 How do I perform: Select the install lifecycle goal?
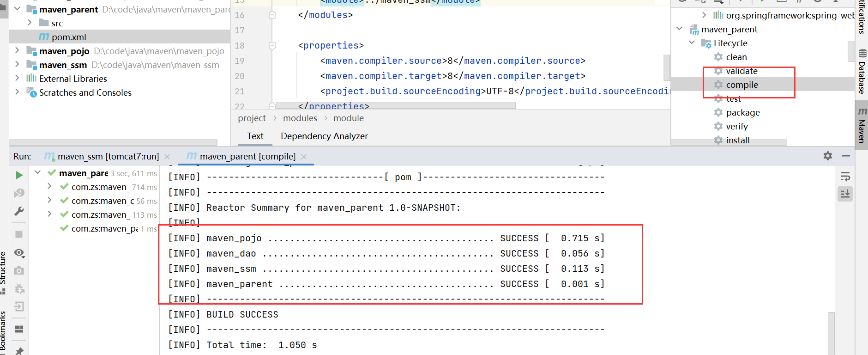click(x=738, y=140)
